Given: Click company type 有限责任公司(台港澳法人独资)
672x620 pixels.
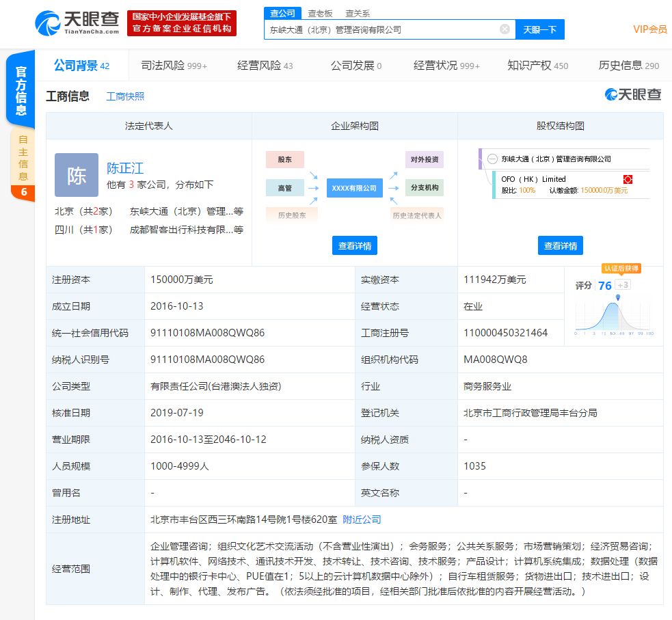Looking at the screenshot, I should (215, 386).
